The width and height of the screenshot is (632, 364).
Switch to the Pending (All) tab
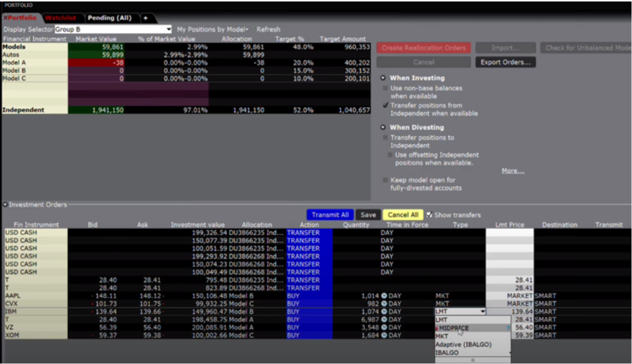[x=109, y=18]
